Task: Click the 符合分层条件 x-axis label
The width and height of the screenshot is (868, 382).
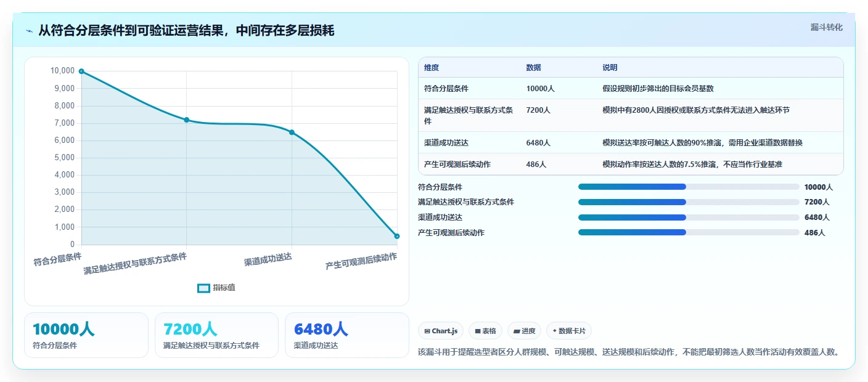Action: pos(57,258)
